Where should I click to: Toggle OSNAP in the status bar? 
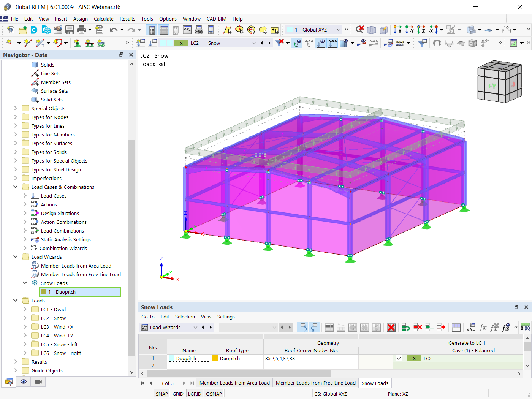point(214,394)
